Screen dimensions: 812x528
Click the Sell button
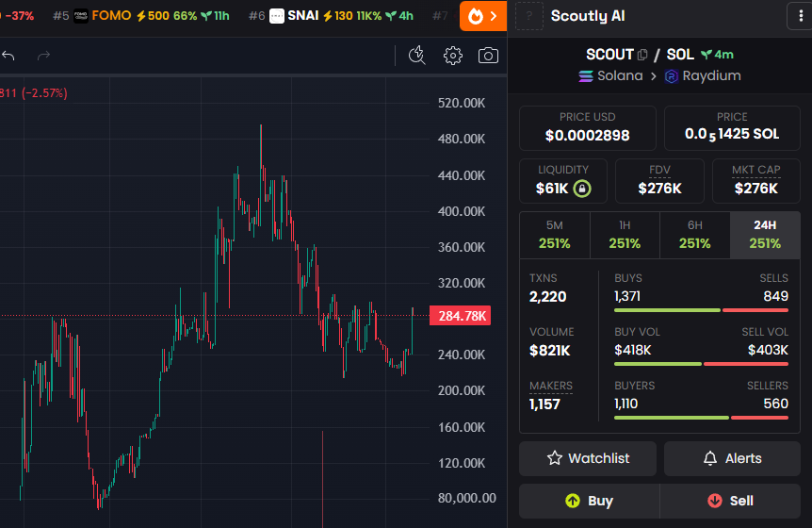[x=730, y=501]
